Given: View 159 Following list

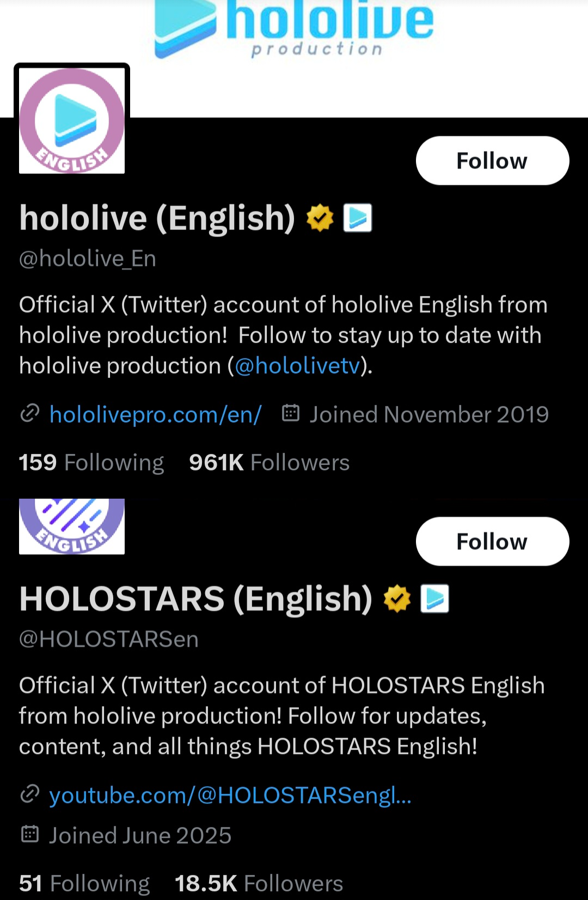Looking at the screenshot, I should click(91, 462).
